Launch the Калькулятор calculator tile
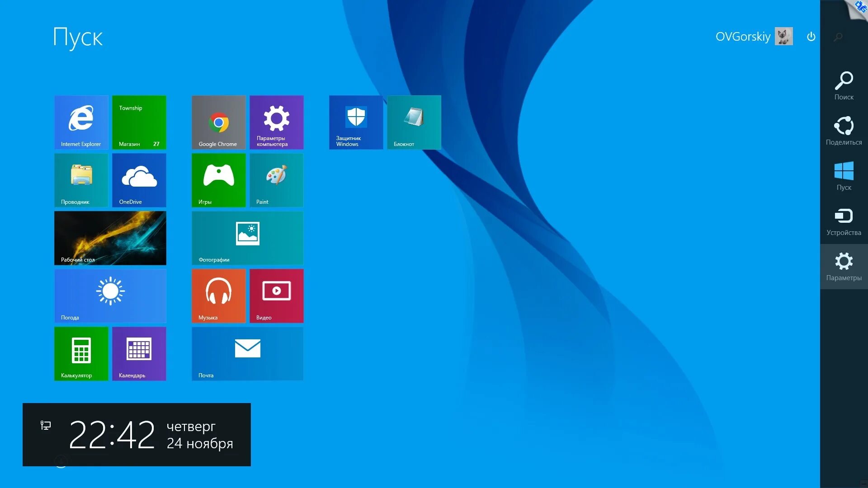The height and width of the screenshot is (488, 868). point(81,354)
